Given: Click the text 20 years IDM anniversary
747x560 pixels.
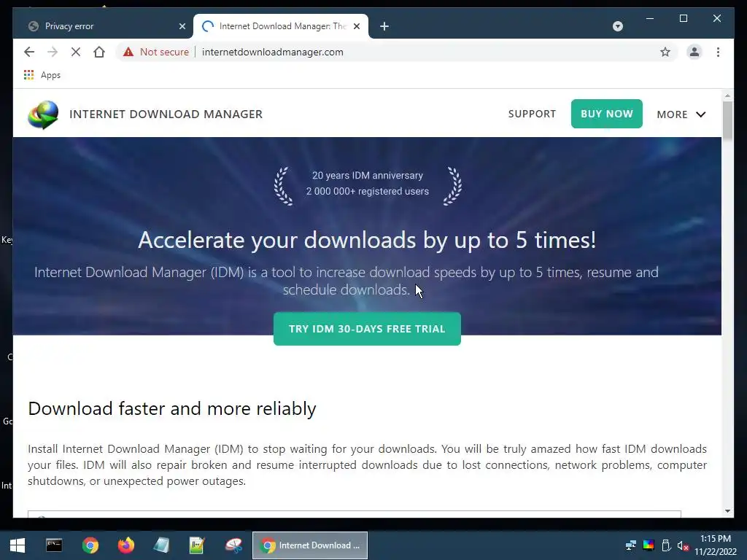Looking at the screenshot, I should point(368,175).
